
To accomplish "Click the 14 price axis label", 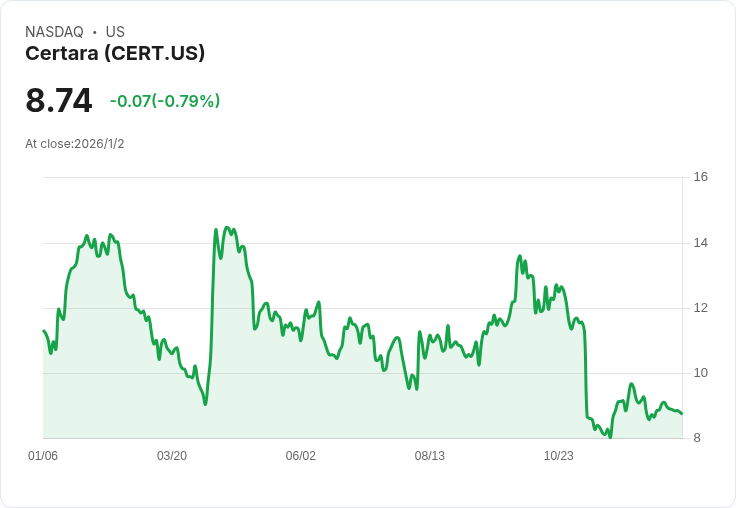I will point(701,243).
